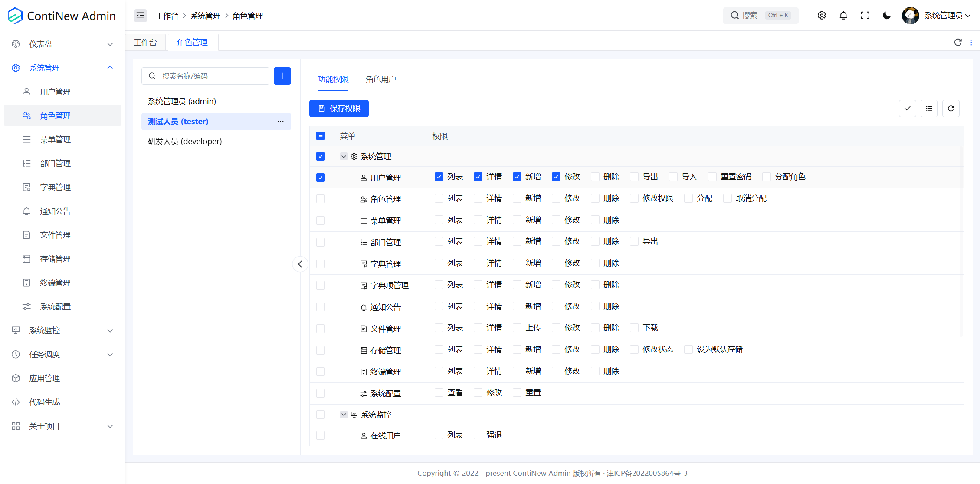Screen dimensions: 980x484
Task: Open the tab bar more options dots
Action: tap(971, 42)
